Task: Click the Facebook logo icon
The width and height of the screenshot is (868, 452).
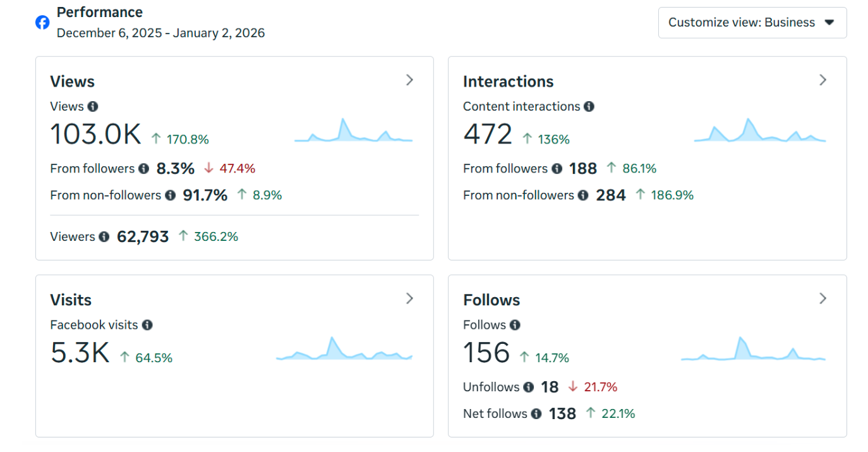Action: click(x=42, y=22)
